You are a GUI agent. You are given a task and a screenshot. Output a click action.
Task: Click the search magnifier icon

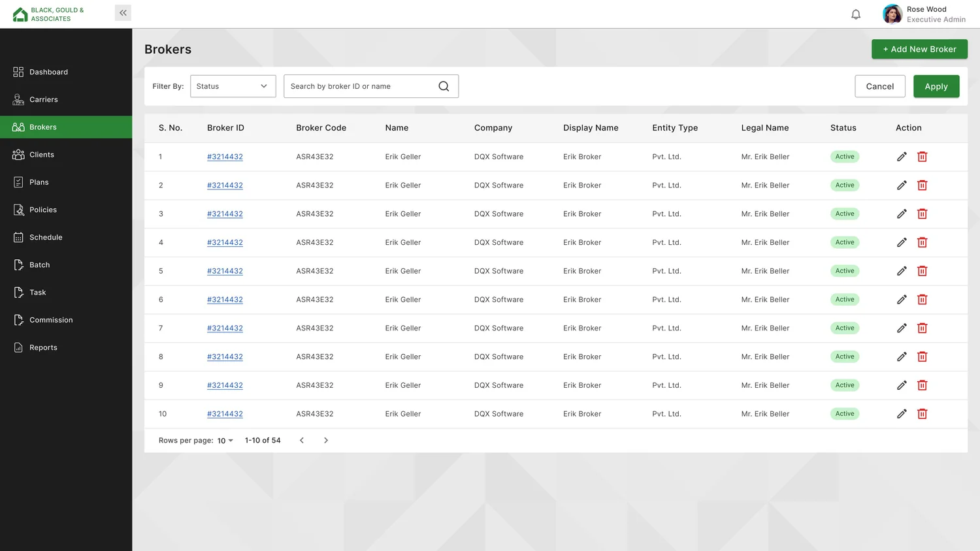[x=444, y=86]
